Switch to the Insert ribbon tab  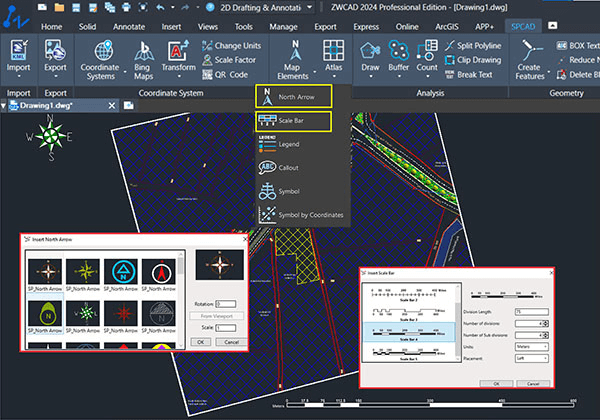click(171, 27)
